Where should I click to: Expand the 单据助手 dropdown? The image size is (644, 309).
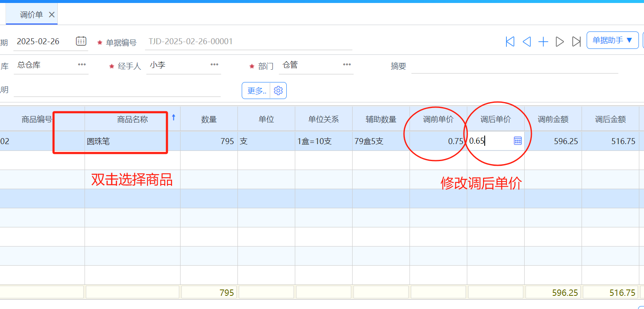(613, 40)
